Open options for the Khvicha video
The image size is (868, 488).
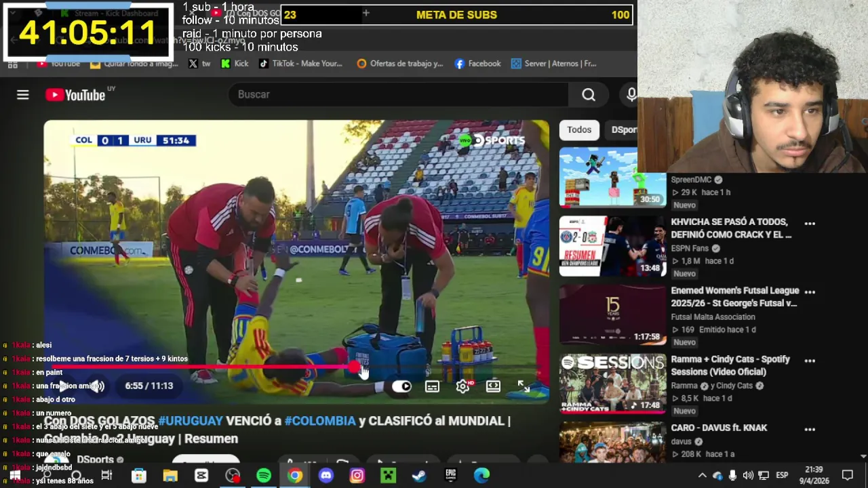coord(810,223)
